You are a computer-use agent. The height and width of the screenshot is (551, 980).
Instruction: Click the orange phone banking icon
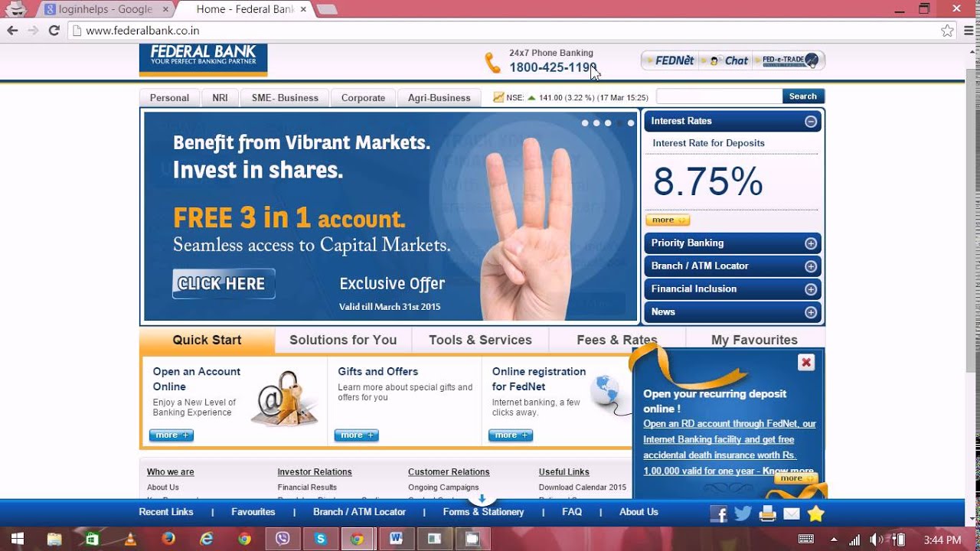click(x=492, y=63)
